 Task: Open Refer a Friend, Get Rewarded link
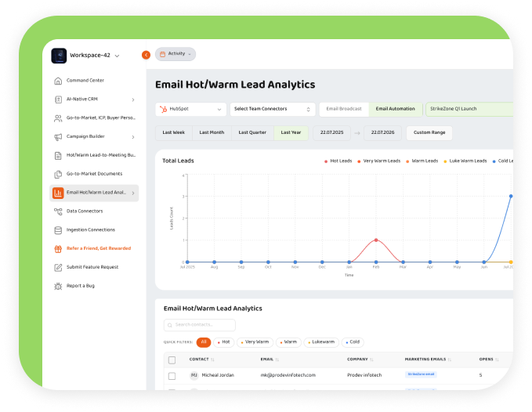click(99, 248)
